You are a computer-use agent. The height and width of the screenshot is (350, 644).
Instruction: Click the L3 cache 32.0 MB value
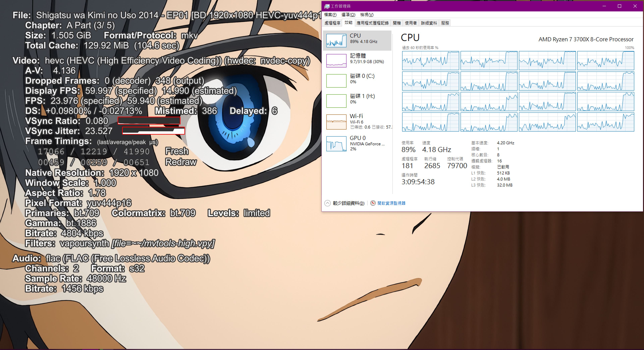[504, 185]
